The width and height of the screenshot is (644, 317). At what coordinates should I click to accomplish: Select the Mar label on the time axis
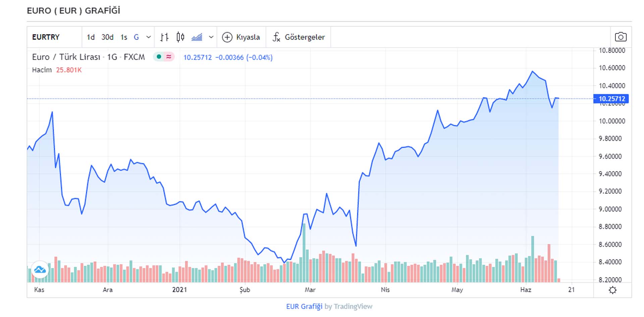pos(310,290)
